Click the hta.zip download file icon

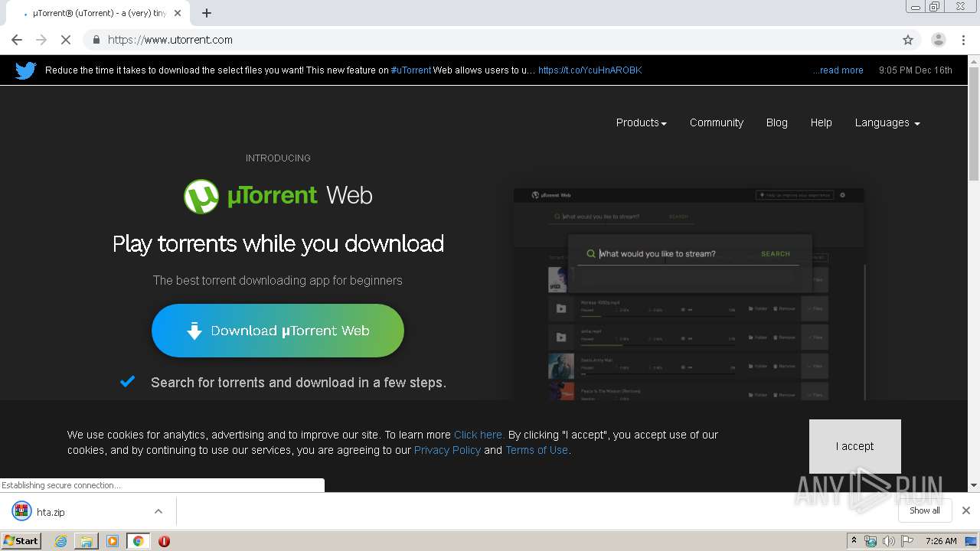[x=21, y=511]
